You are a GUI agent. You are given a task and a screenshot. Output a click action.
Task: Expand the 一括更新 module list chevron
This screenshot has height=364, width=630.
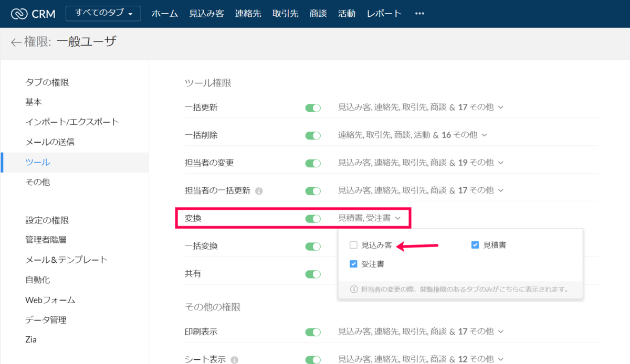[501, 108]
